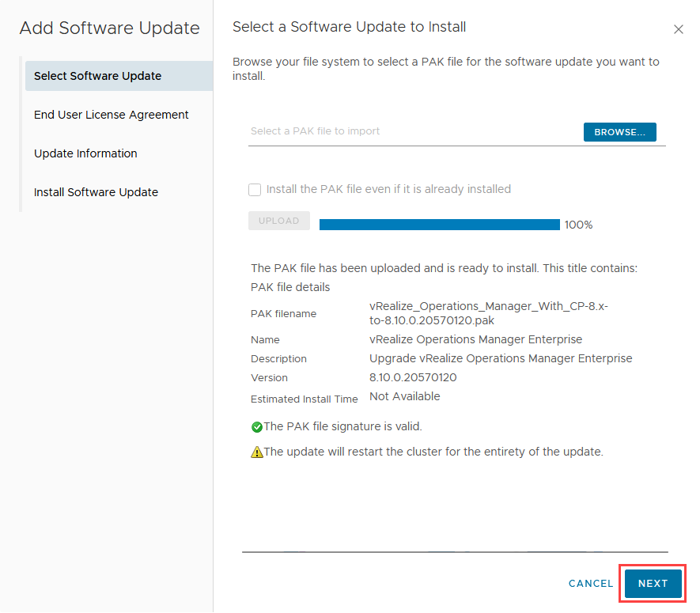Click the 'Estimated Install Time' label
Viewport: 700px width, 613px height.
pyautogui.click(x=304, y=399)
